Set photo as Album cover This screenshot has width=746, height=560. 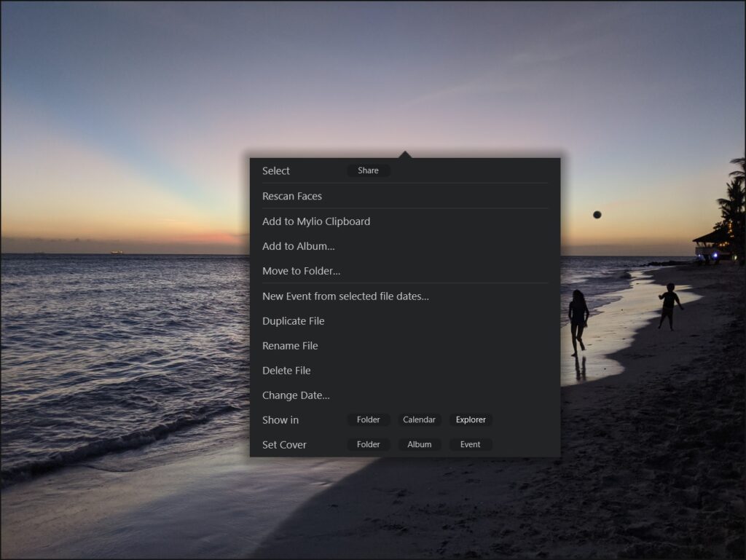click(x=419, y=444)
